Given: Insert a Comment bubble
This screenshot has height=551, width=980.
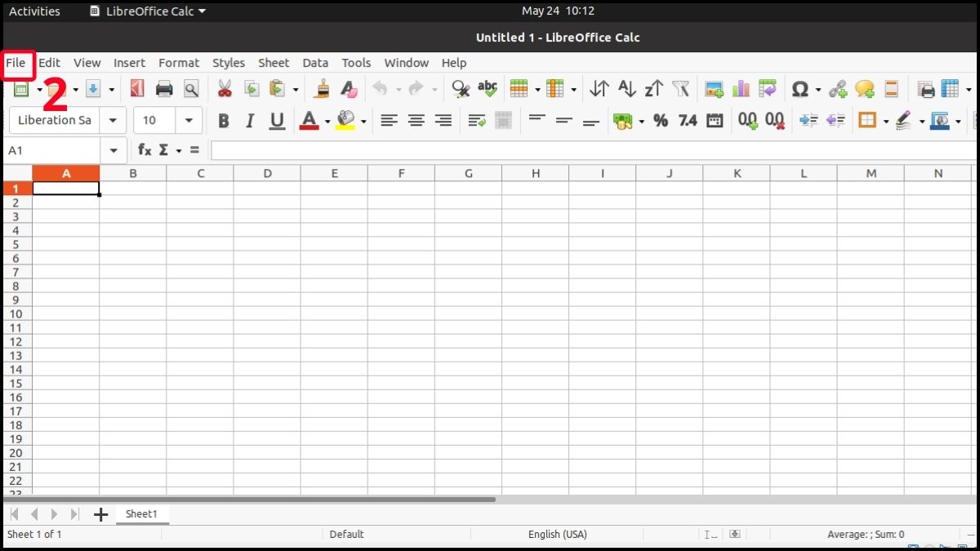Looking at the screenshot, I should pos(865,88).
